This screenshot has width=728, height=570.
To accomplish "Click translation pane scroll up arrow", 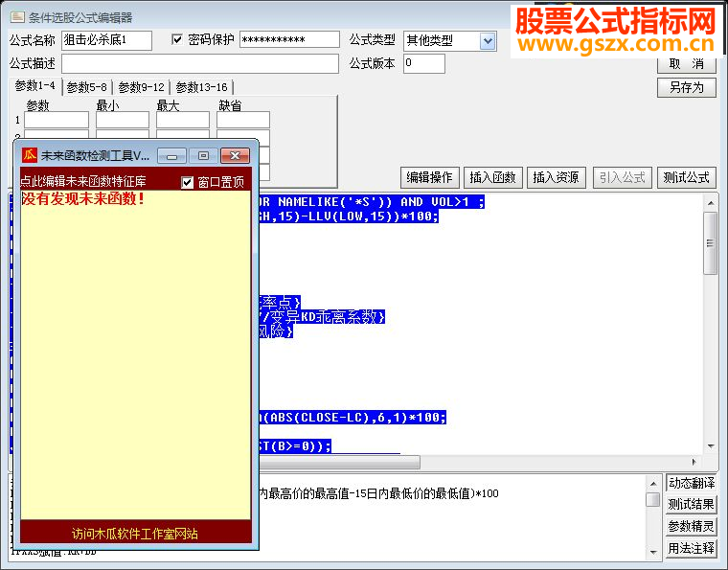I will (653, 484).
